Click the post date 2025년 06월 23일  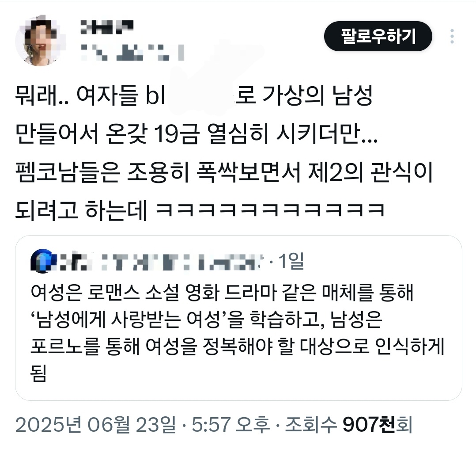point(96,424)
